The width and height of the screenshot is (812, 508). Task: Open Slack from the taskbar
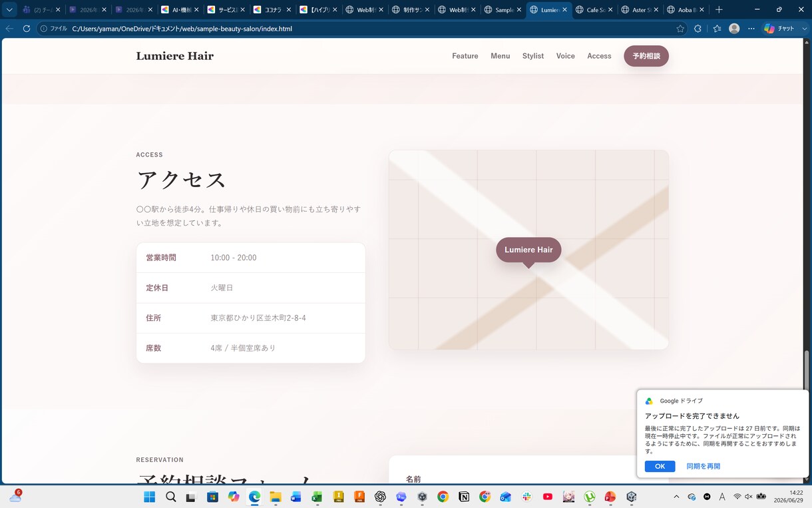[x=526, y=497]
